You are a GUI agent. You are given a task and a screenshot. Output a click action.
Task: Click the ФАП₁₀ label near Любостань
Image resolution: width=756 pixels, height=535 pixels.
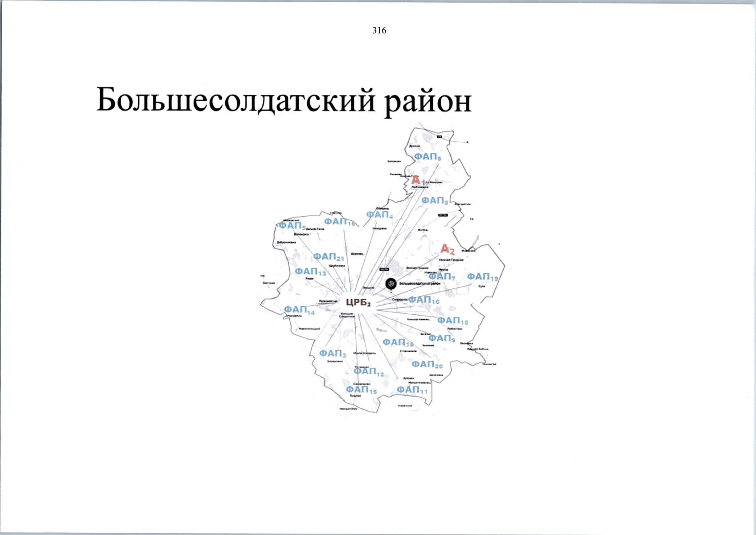453,320
